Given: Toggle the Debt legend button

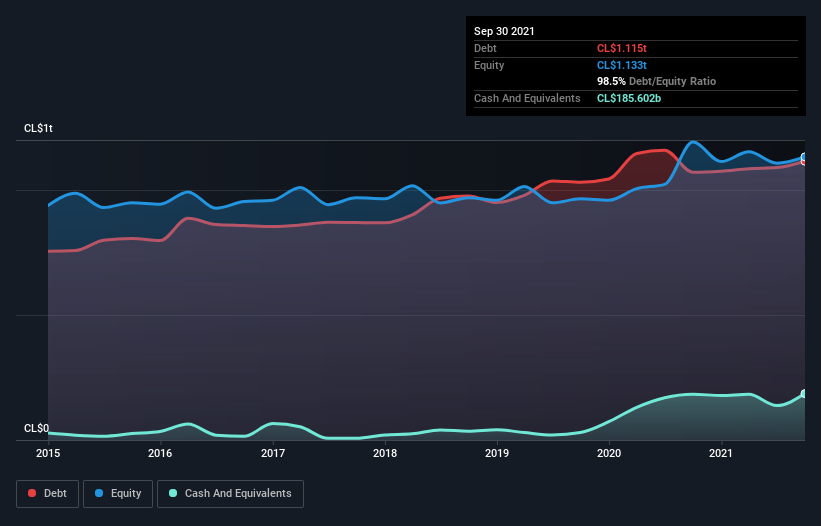Looking at the screenshot, I should [x=48, y=494].
